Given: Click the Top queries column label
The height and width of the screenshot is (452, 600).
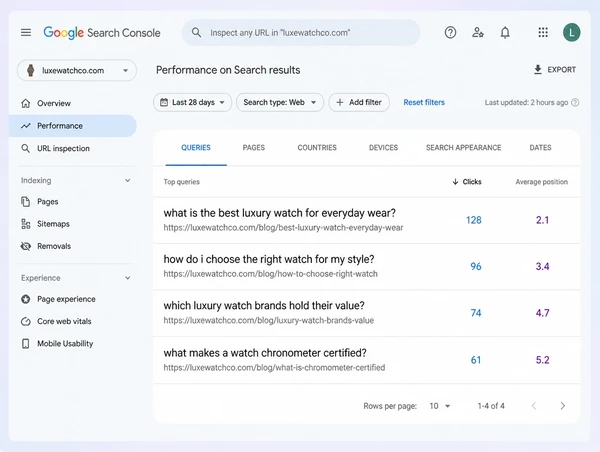Looking at the screenshot, I should 181,182.
